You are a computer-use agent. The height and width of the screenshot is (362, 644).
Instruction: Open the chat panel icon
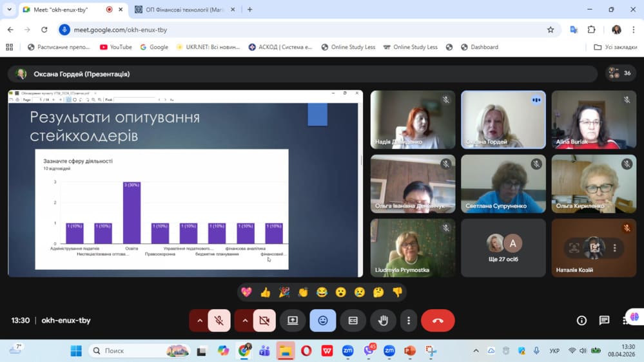click(x=604, y=320)
